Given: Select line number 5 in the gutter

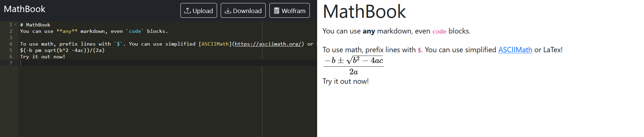Looking at the screenshot, I should coord(11,50).
